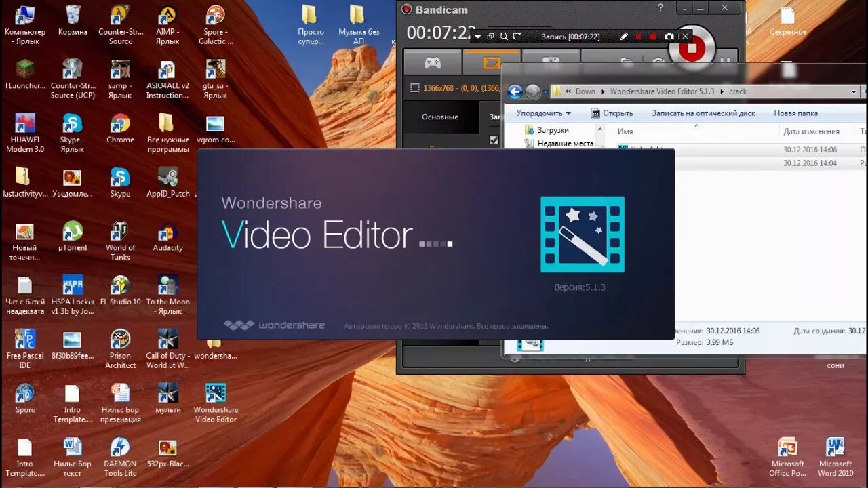Image resolution: width=868 pixels, height=488 pixels.
Task: Create a folder with Новая папка
Action: tap(795, 113)
